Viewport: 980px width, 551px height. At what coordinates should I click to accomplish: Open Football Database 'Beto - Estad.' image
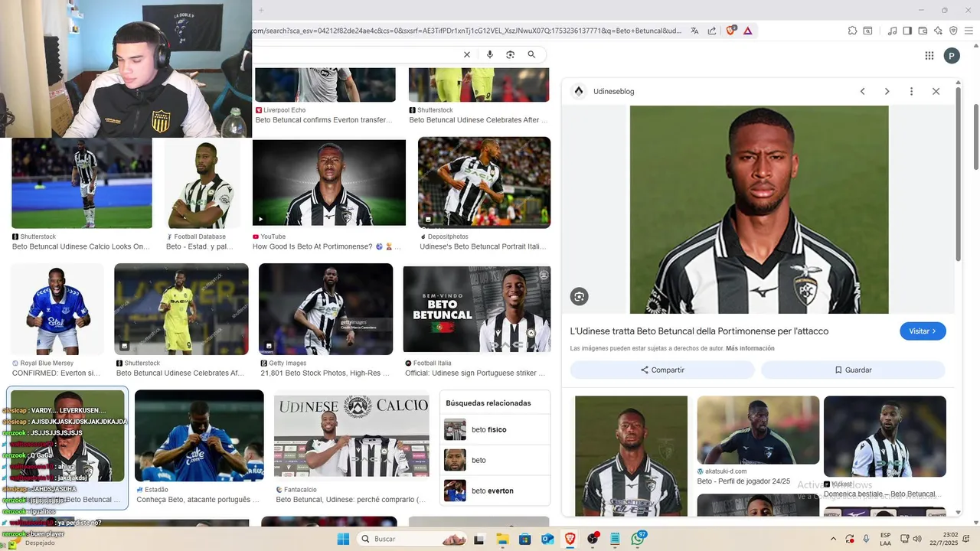203,184
